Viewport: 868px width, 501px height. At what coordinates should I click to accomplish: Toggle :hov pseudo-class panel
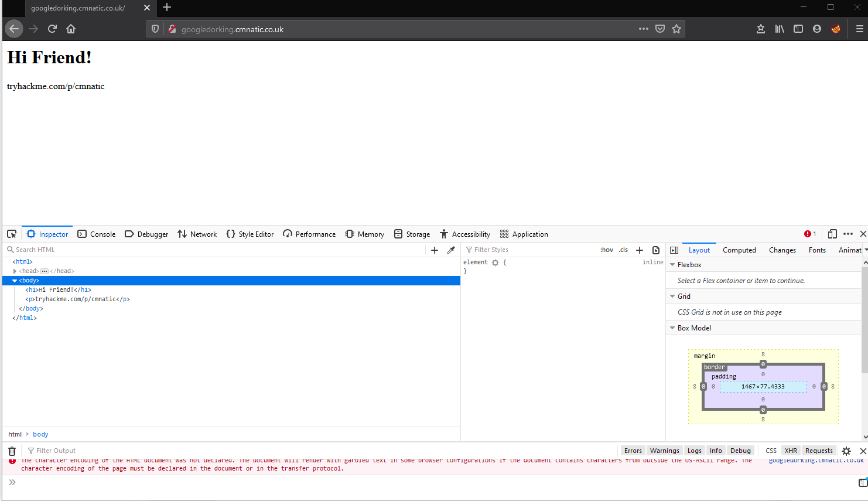[x=606, y=250]
